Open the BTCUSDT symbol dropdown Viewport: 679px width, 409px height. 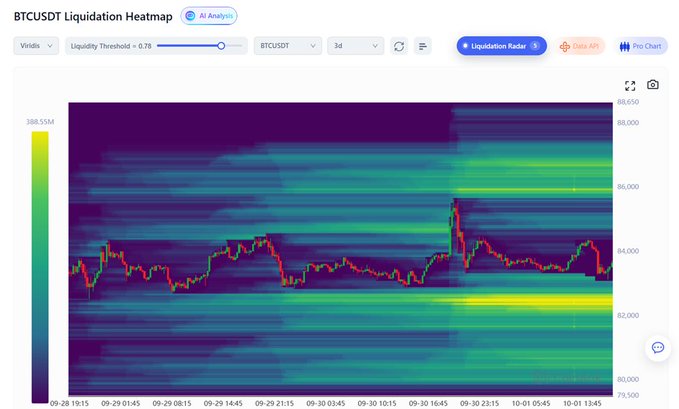click(288, 46)
